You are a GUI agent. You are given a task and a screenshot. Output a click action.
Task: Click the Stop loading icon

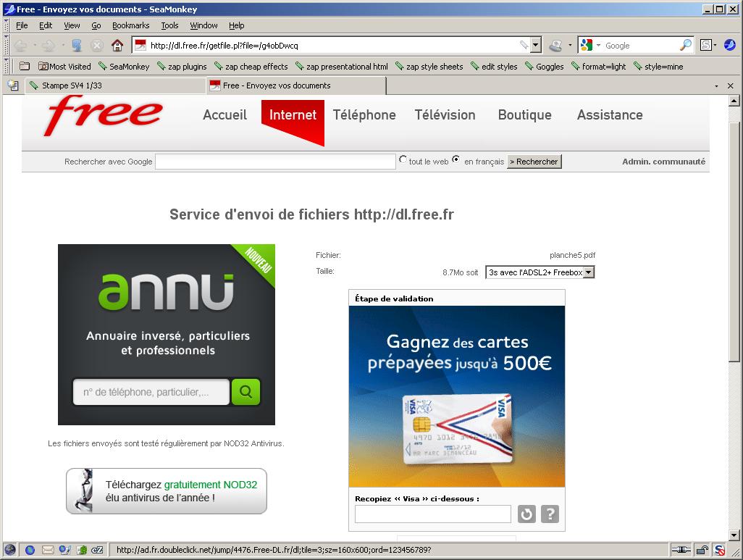point(97,46)
